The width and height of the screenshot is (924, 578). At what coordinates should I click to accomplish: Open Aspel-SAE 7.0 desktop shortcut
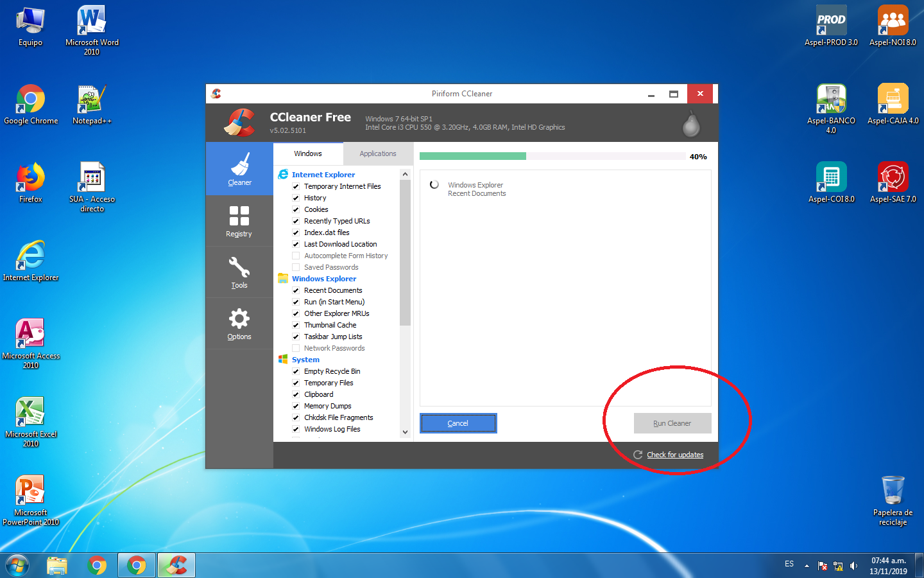click(x=893, y=184)
